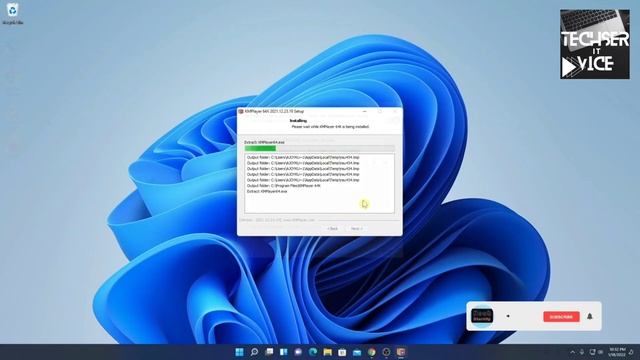Click the microphone tray icon

pos(582,352)
